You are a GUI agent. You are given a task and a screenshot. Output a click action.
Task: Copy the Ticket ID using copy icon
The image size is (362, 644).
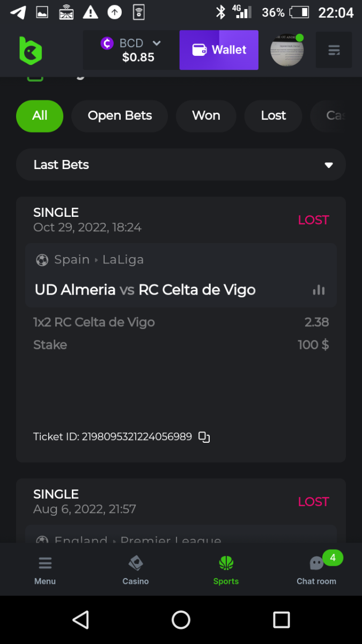point(204,437)
